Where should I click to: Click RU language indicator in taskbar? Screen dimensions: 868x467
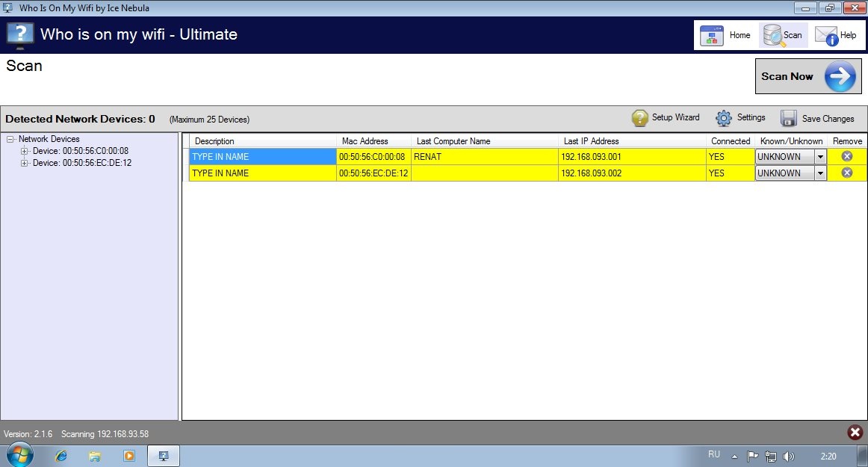714,454
